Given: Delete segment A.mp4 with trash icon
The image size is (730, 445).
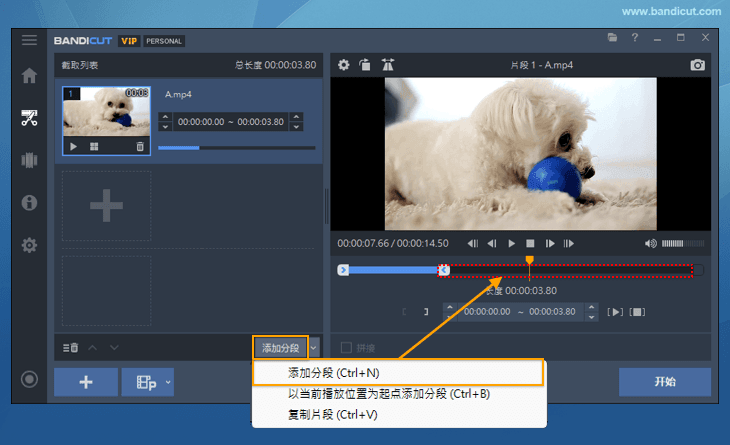Looking at the screenshot, I should [140, 146].
